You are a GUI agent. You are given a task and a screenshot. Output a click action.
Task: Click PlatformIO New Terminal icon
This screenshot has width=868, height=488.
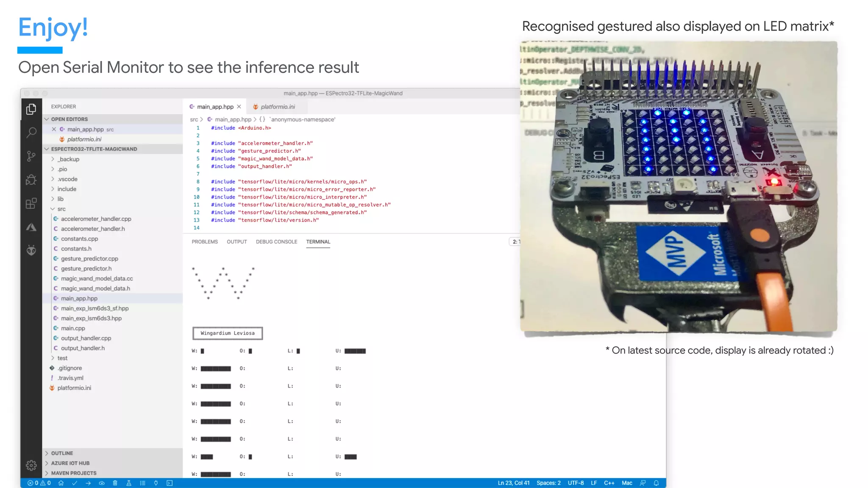[170, 483]
